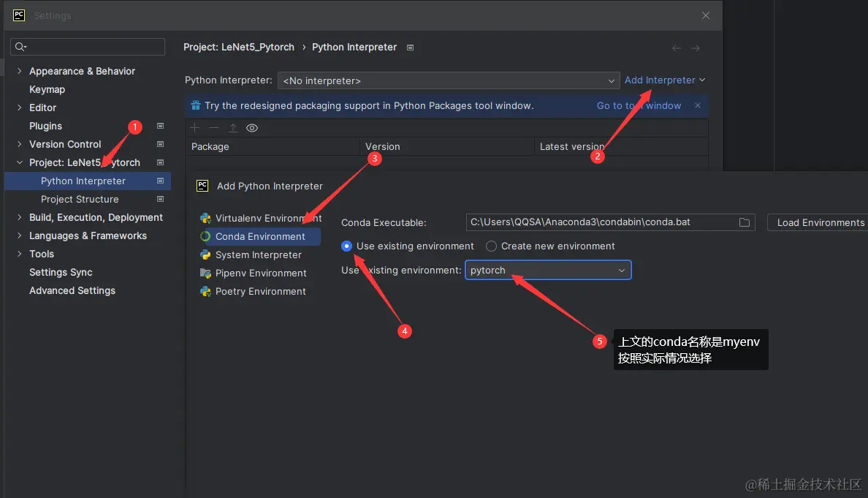Click the project-level marker icon beside Version Control
This screenshot has height=498, width=868.
click(160, 144)
